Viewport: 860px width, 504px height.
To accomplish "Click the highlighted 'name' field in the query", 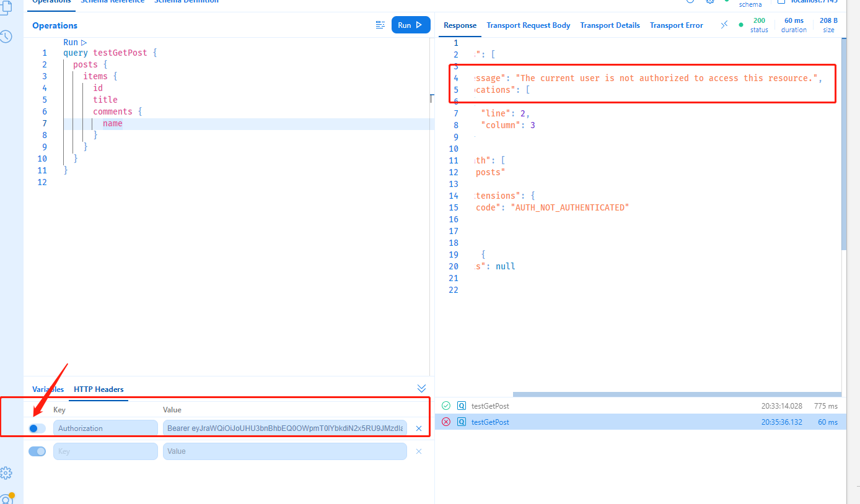I will pyautogui.click(x=113, y=123).
